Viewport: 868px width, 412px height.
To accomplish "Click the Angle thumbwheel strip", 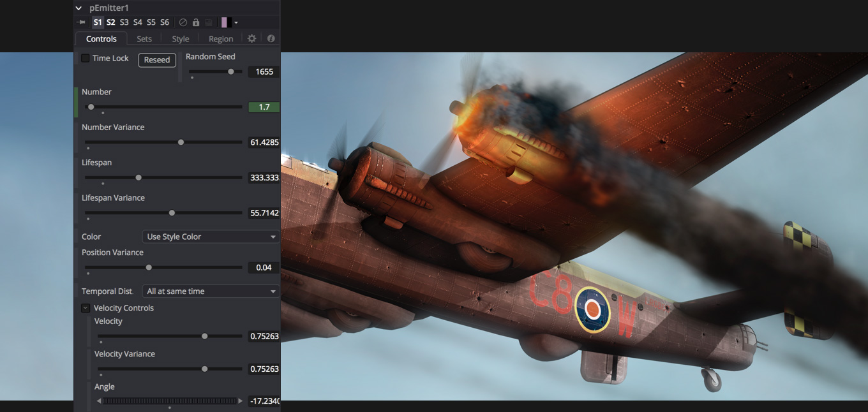I will (x=170, y=401).
